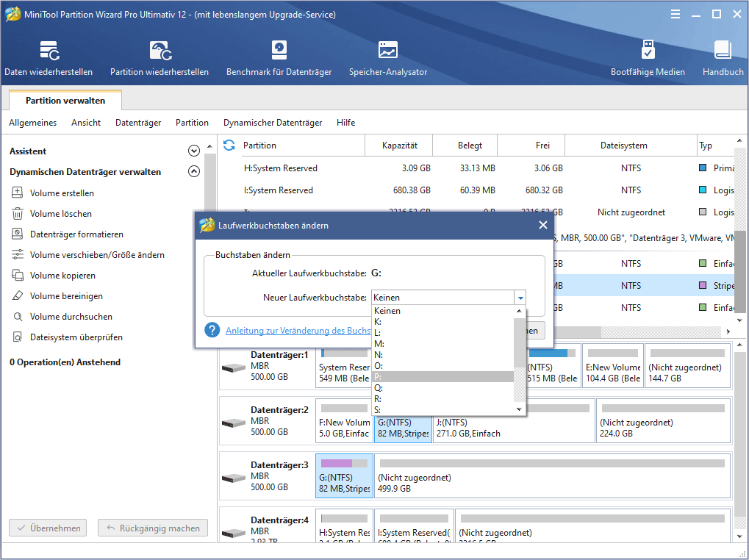Switch to Partition verwalten tab

pos(65,100)
